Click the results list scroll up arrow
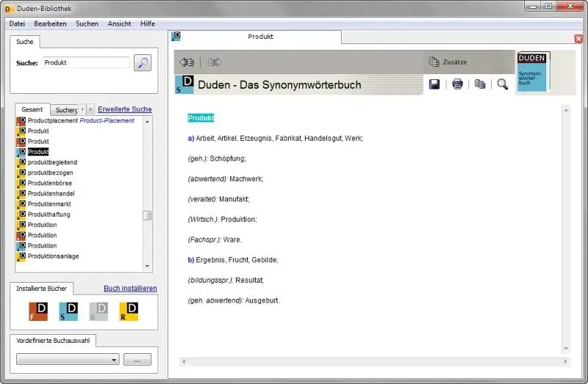Screen dimensions: 588x384 click(x=148, y=121)
